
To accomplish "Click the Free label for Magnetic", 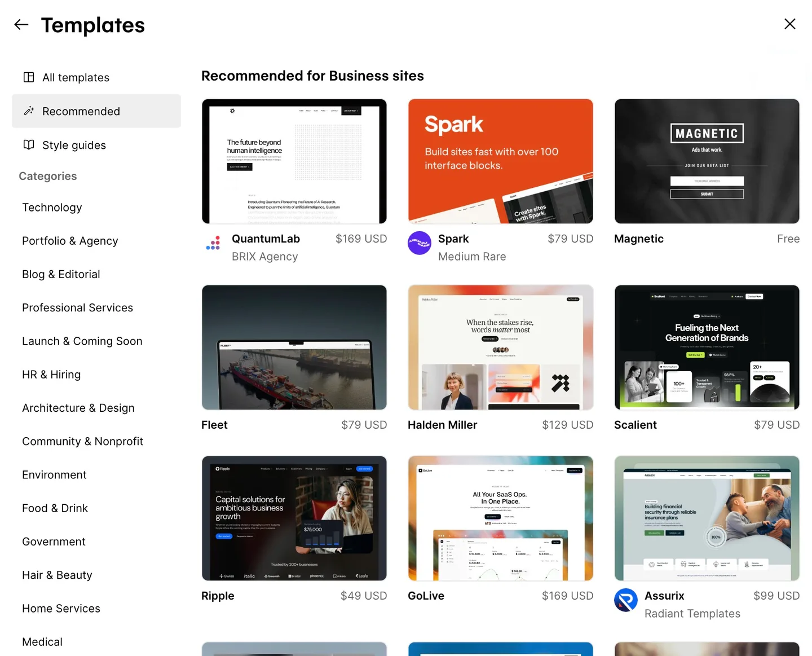I will pyautogui.click(x=788, y=239).
